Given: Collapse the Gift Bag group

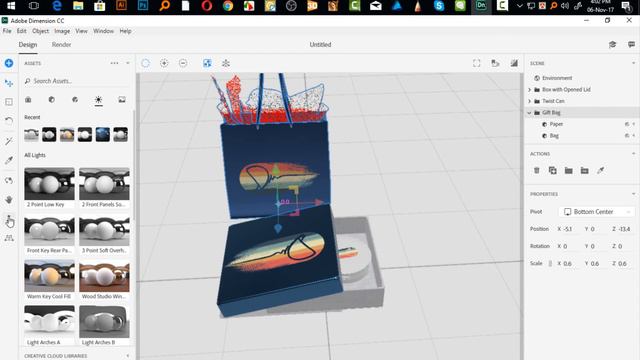Looking at the screenshot, I should [530, 113].
